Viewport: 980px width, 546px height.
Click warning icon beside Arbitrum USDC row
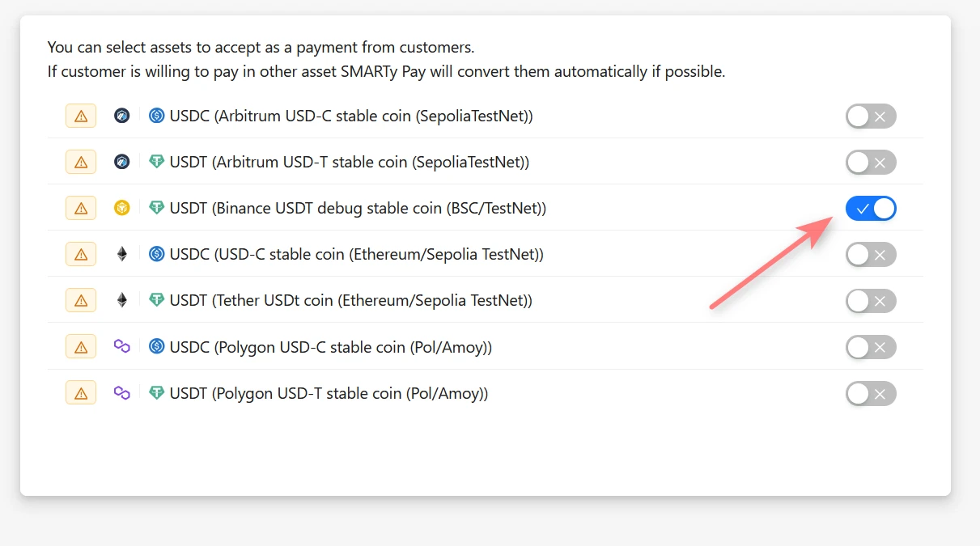pyautogui.click(x=81, y=116)
